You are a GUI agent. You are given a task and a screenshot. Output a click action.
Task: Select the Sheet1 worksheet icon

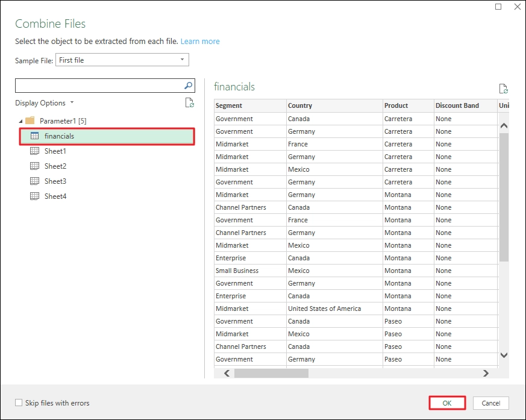[x=34, y=151]
